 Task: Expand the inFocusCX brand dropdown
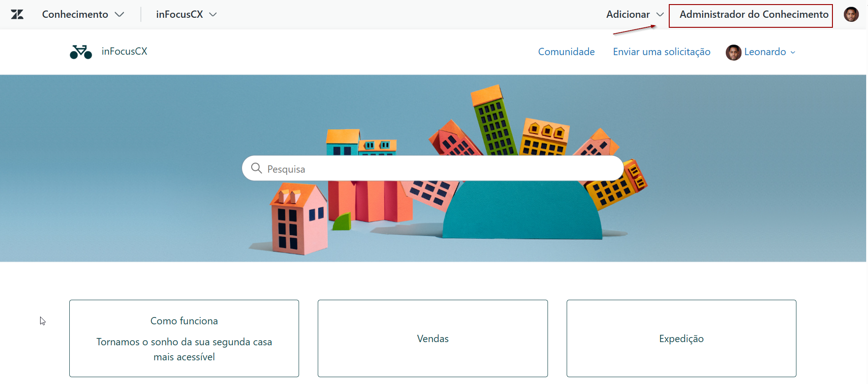(186, 15)
